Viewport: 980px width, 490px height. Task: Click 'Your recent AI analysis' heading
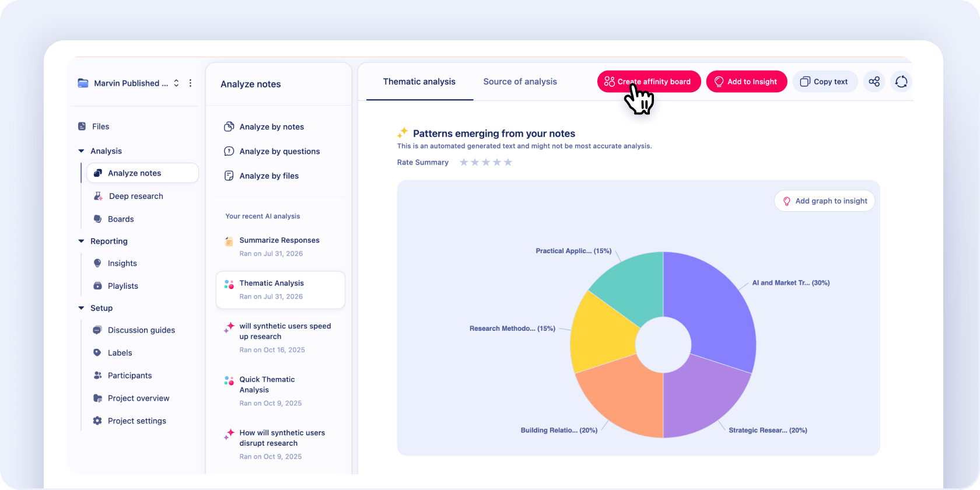pos(262,216)
